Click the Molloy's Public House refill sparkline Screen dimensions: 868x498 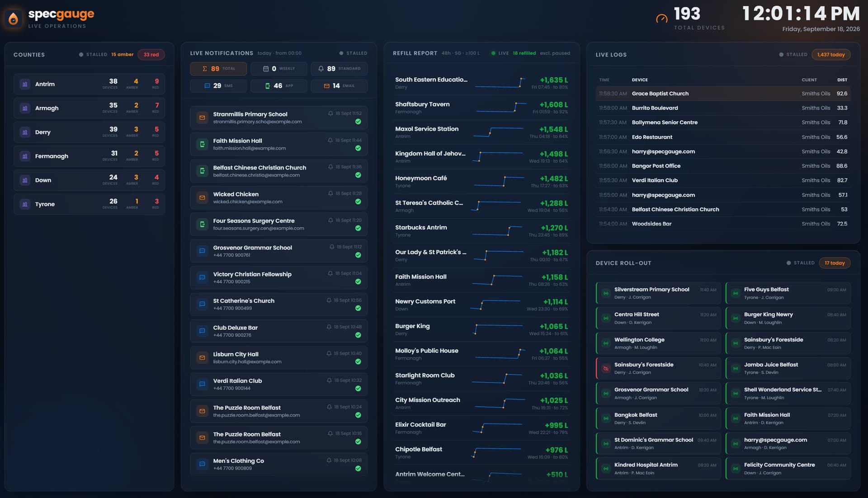tap(500, 354)
